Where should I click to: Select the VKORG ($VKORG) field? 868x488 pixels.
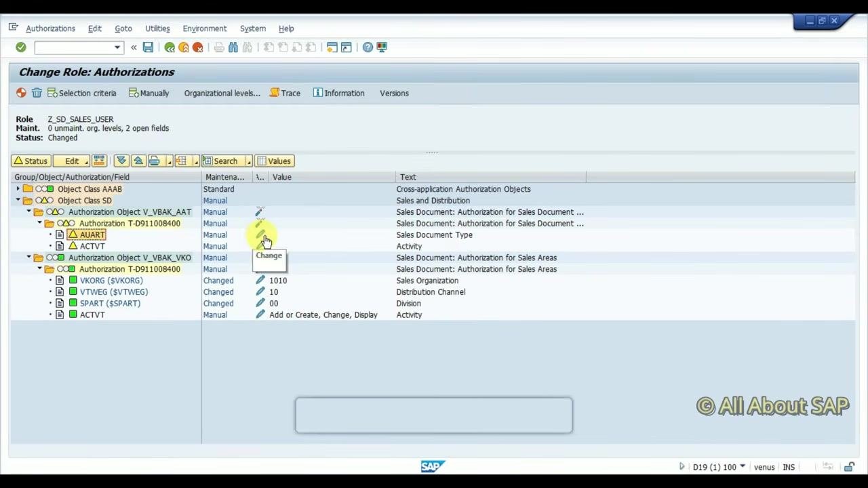[111, 281]
